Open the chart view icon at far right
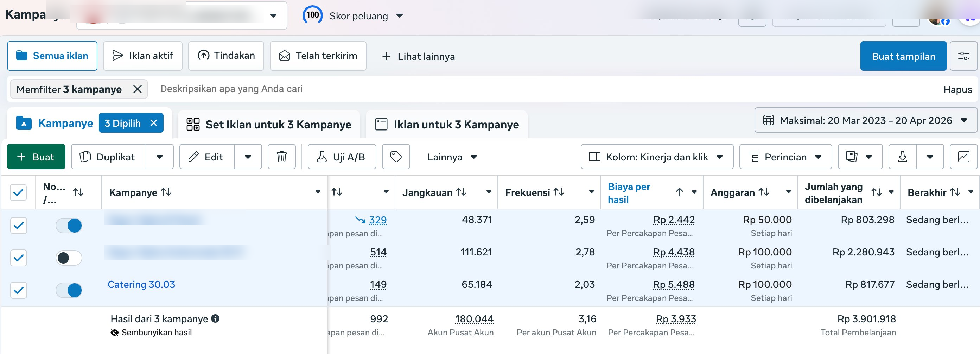Screen dimensions: 980x354 [963, 157]
